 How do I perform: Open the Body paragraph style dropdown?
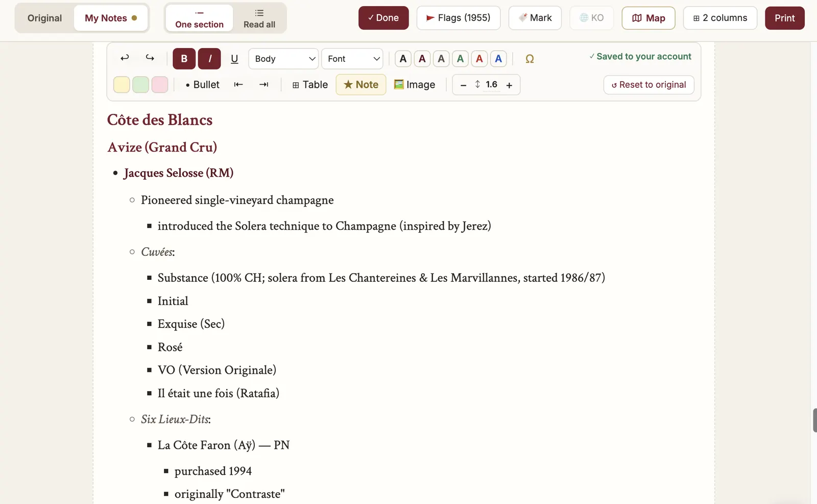point(283,59)
